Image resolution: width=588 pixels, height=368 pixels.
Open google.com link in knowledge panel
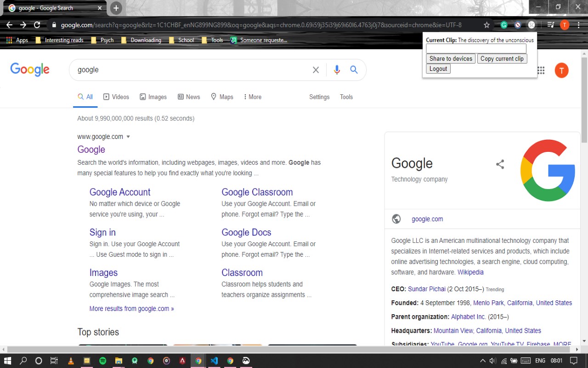pyautogui.click(x=427, y=219)
